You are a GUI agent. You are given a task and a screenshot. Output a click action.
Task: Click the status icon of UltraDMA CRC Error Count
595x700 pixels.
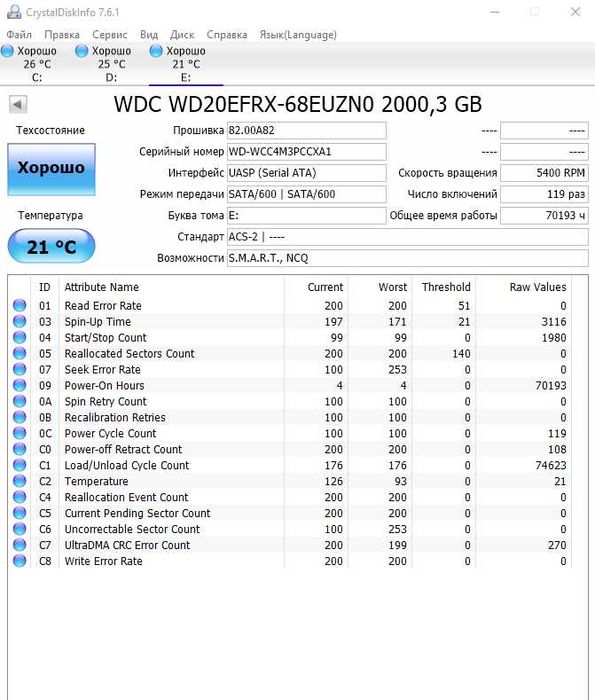click(x=20, y=545)
